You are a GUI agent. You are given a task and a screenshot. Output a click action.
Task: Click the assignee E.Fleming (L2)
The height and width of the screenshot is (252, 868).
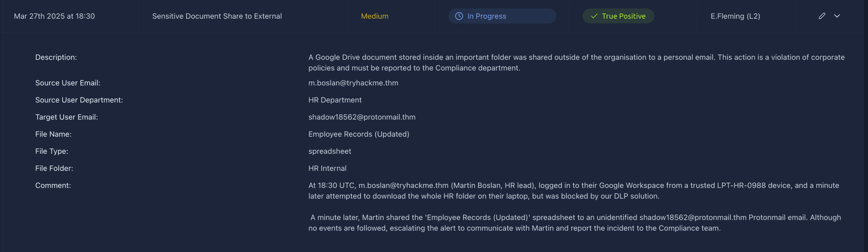pos(735,16)
